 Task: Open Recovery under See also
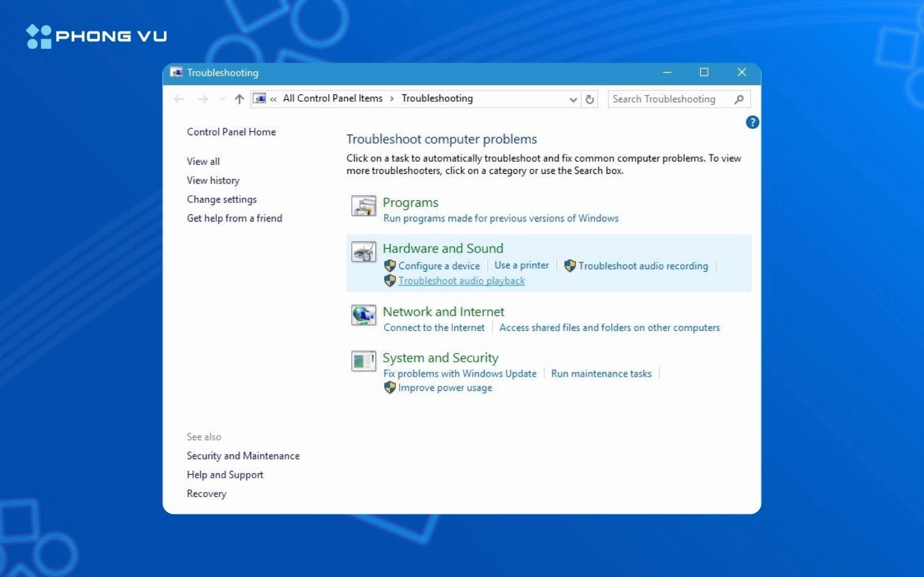207,494
